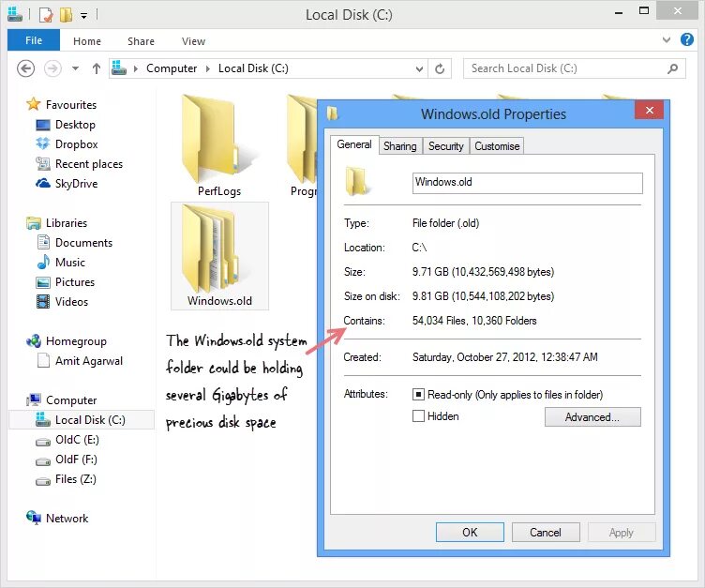This screenshot has width=705, height=588.
Task: Click the Contains value 54,034 Files
Action: pyautogui.click(x=474, y=321)
